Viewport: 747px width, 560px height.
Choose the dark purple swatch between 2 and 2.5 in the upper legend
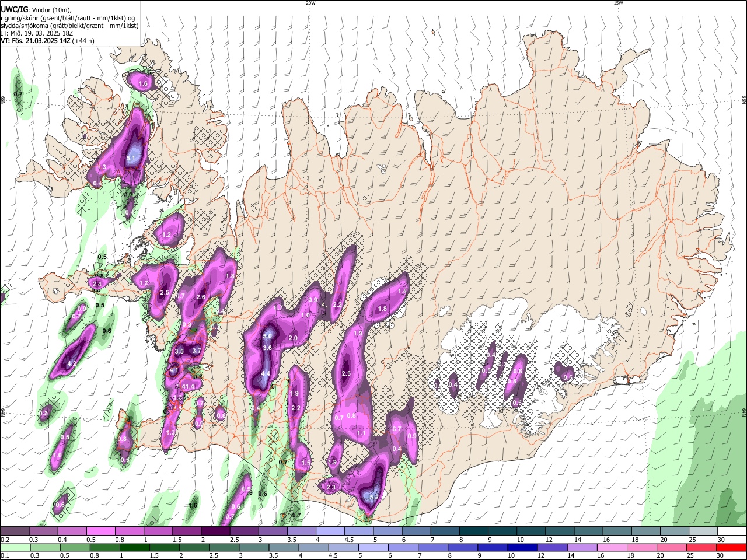pyautogui.click(x=215, y=531)
